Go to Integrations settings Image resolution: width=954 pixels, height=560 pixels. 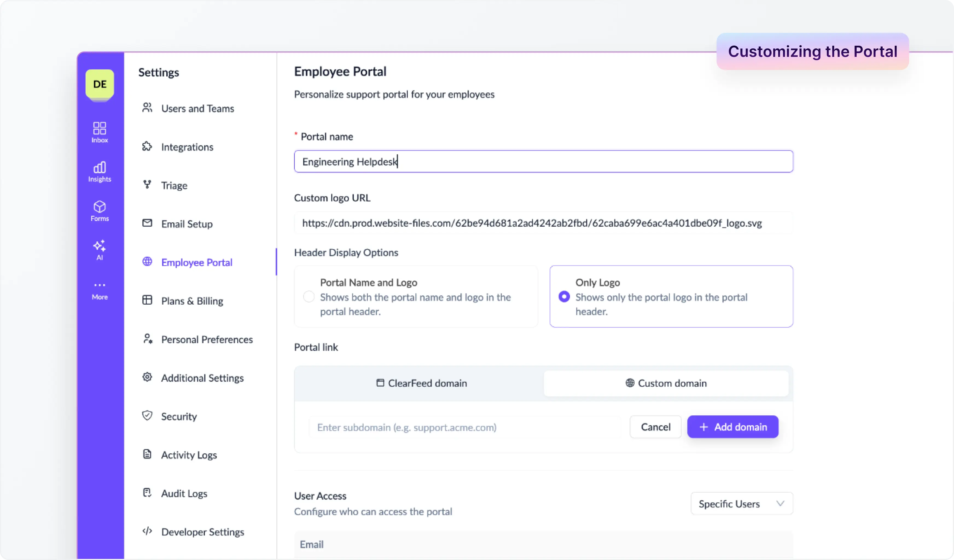coord(187,147)
